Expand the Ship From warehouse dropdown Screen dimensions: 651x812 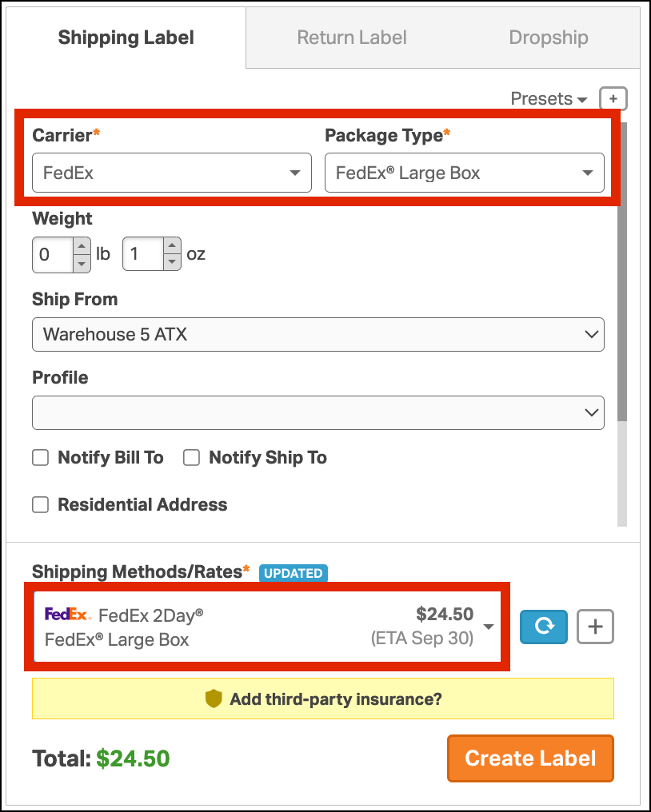[318, 334]
